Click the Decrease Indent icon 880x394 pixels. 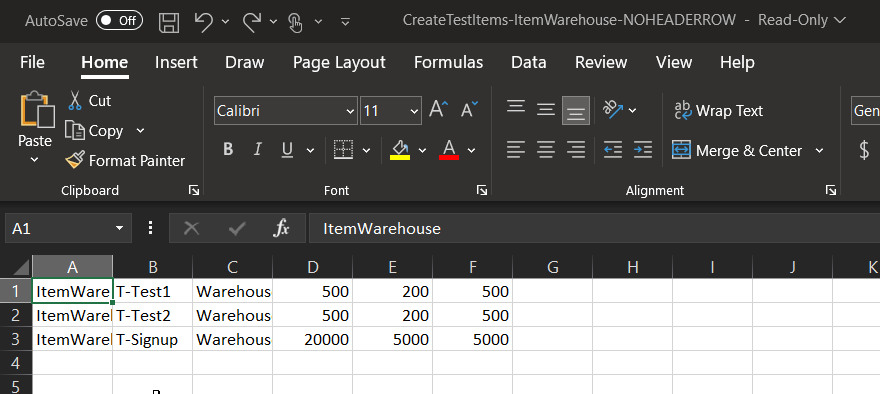point(613,150)
